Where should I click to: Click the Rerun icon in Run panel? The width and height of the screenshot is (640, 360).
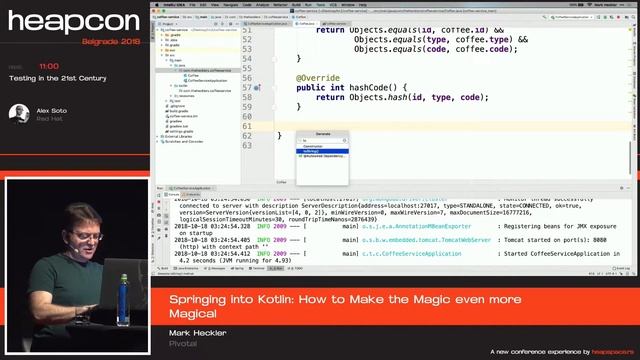[x=159, y=196]
